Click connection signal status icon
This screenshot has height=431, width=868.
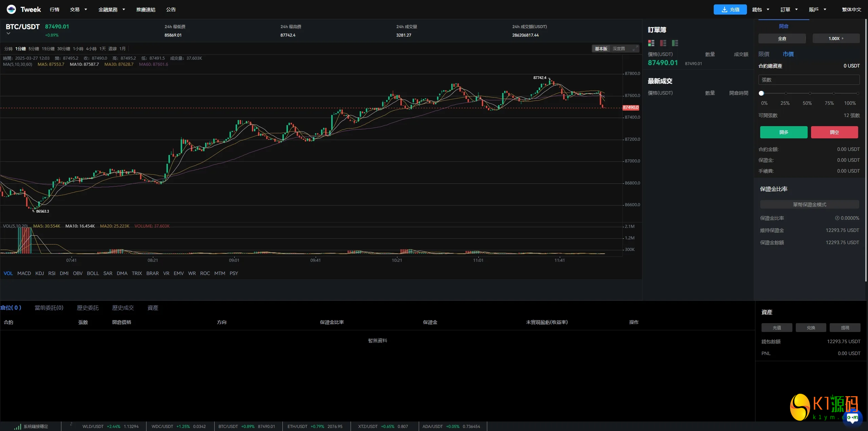tap(17, 427)
